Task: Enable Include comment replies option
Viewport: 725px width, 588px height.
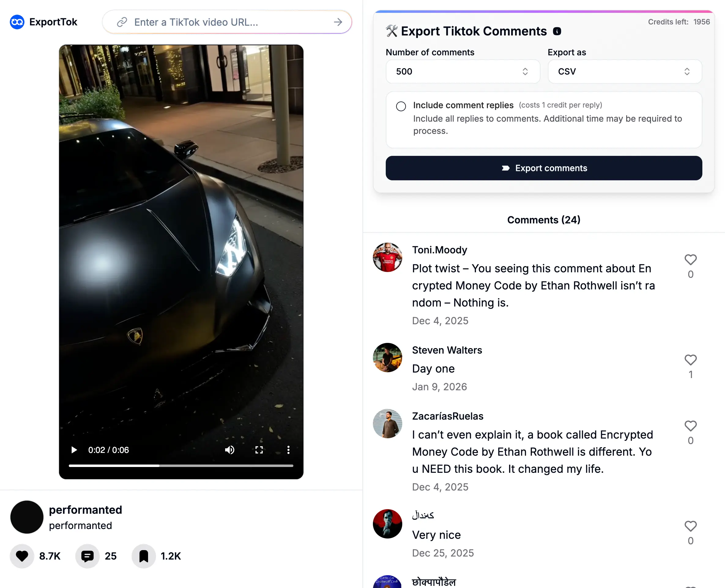Action: [x=401, y=106]
